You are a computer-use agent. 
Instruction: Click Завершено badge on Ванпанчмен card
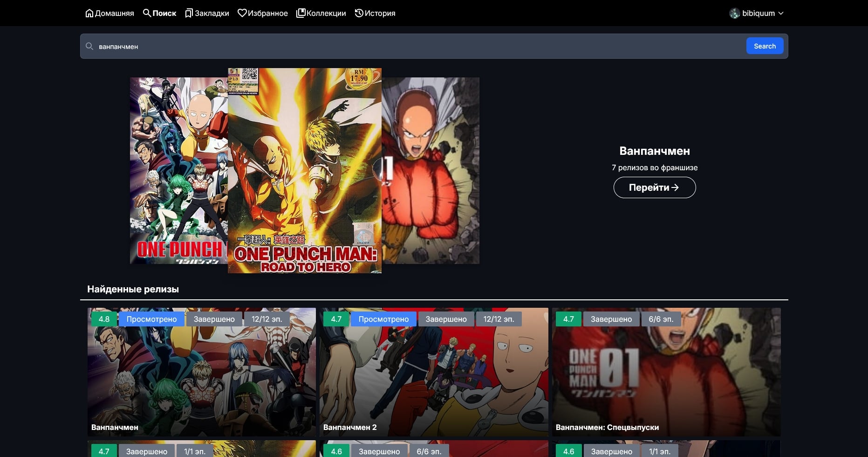click(x=214, y=319)
